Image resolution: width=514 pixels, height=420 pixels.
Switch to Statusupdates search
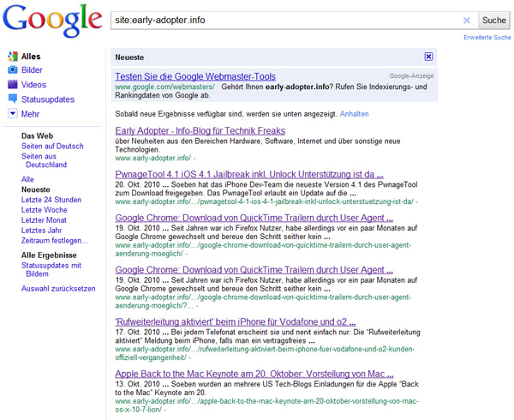(x=48, y=99)
